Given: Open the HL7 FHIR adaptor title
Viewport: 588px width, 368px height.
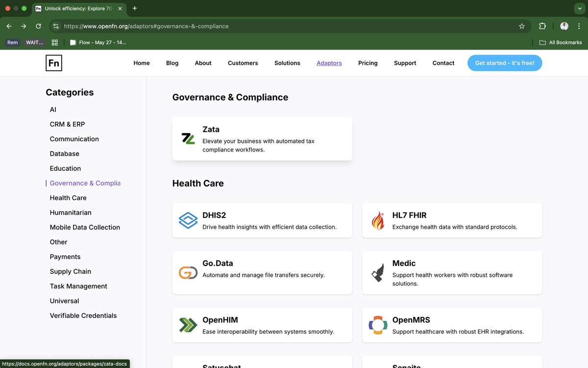Looking at the screenshot, I should tap(410, 215).
